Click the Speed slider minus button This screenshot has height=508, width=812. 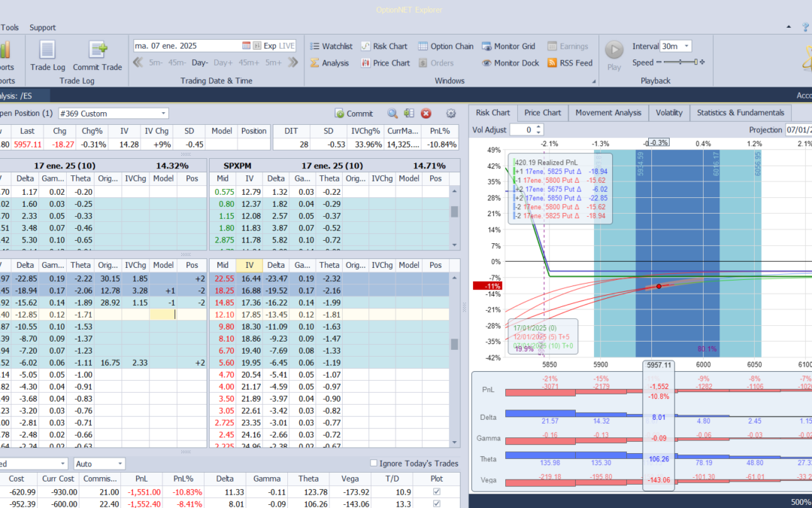[659, 62]
